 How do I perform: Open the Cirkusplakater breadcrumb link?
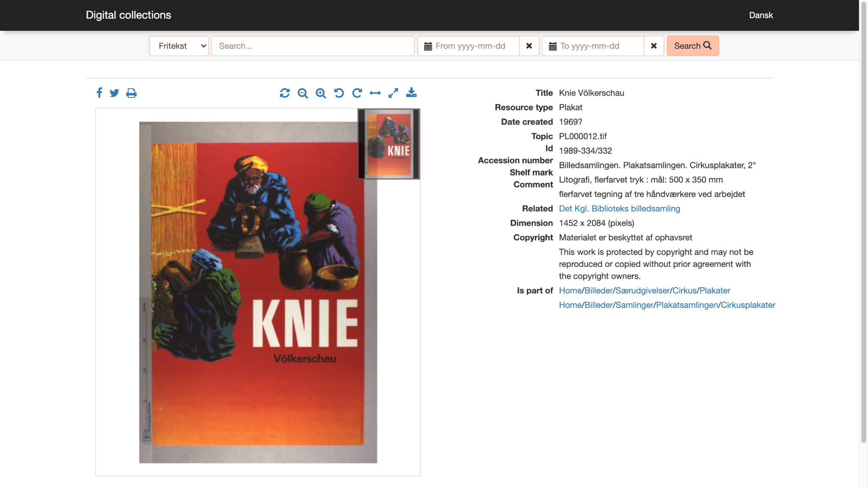[748, 305]
